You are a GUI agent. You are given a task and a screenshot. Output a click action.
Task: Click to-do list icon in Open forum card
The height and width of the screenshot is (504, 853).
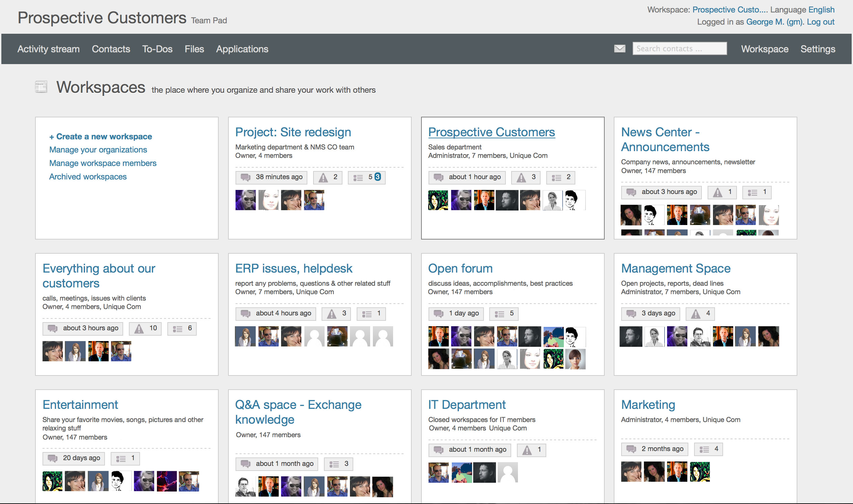coord(499,314)
